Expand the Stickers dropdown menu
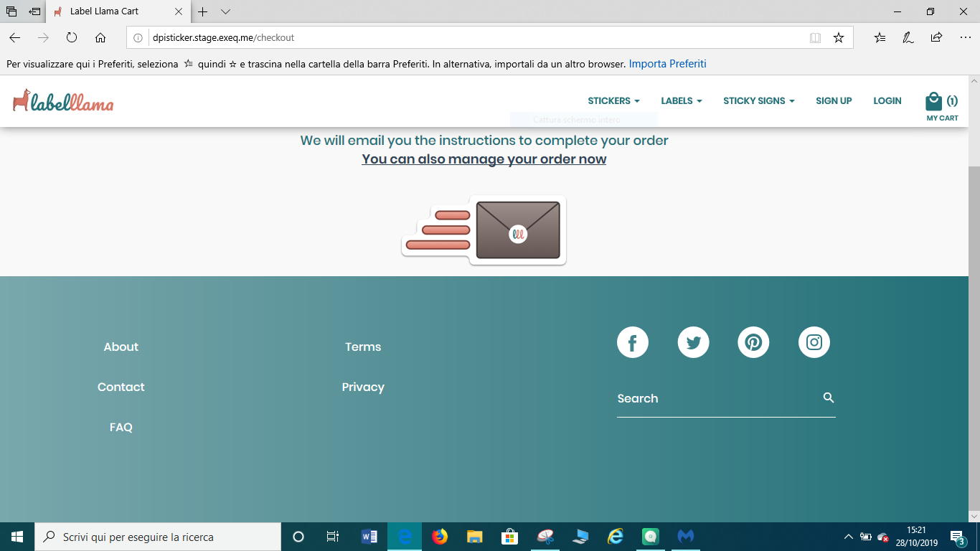Screen dimensions: 980x551 click(x=613, y=101)
